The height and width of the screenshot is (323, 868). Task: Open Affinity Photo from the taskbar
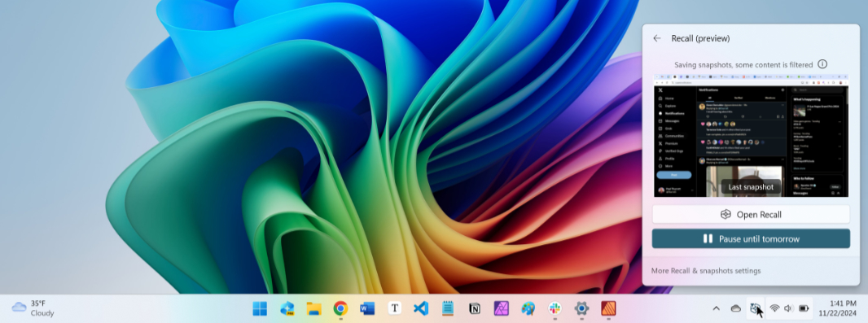[x=501, y=308]
